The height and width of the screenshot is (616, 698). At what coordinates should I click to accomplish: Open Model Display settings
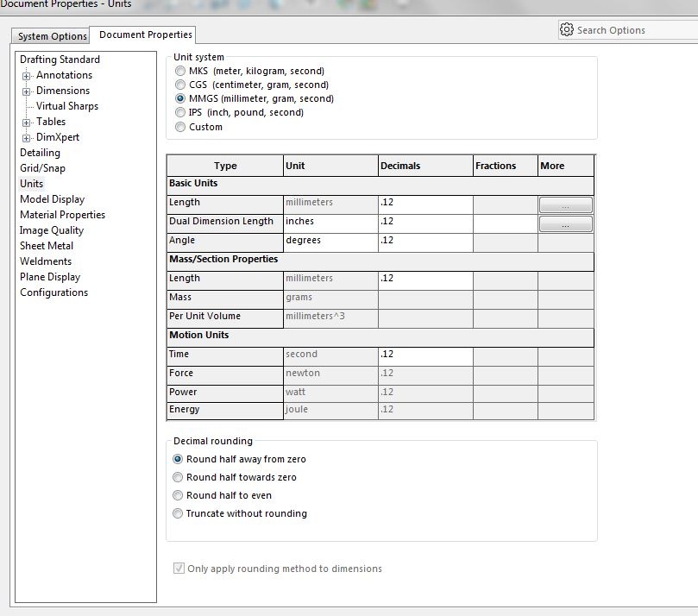tap(52, 199)
